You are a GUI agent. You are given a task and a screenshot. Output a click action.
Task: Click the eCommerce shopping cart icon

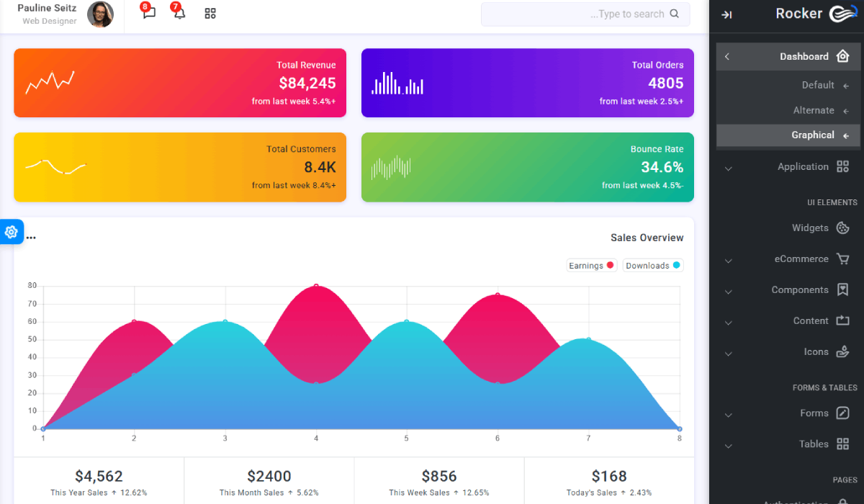click(843, 258)
